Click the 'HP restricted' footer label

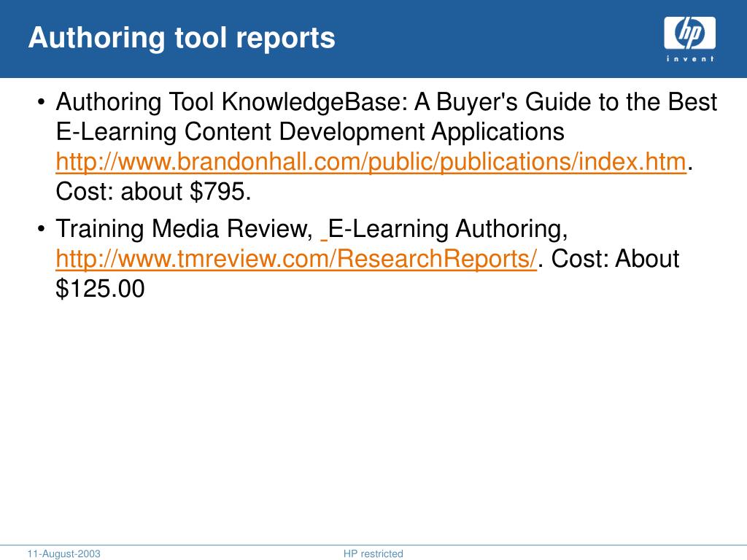pos(373,554)
